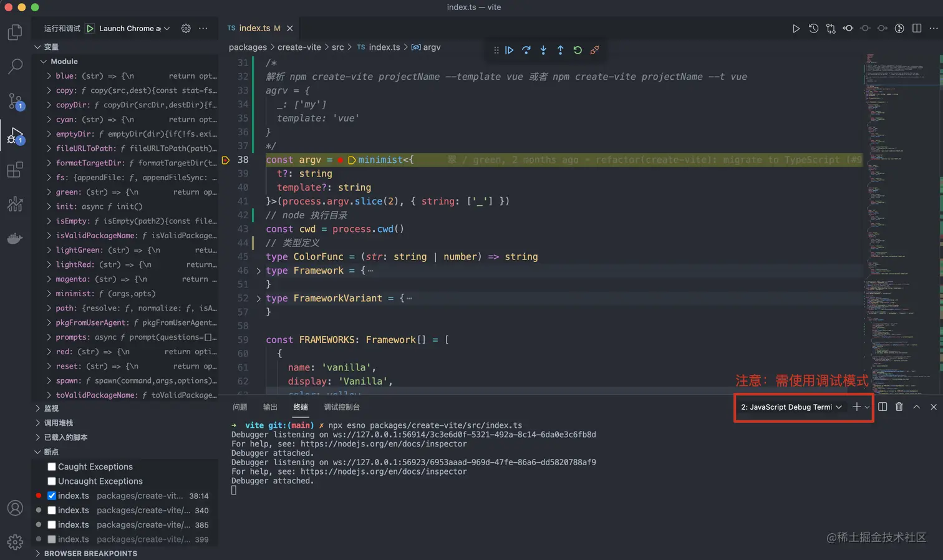Enable the Caught Exceptions breakpoint checkbox
This screenshot has height=560, width=943.
point(52,466)
